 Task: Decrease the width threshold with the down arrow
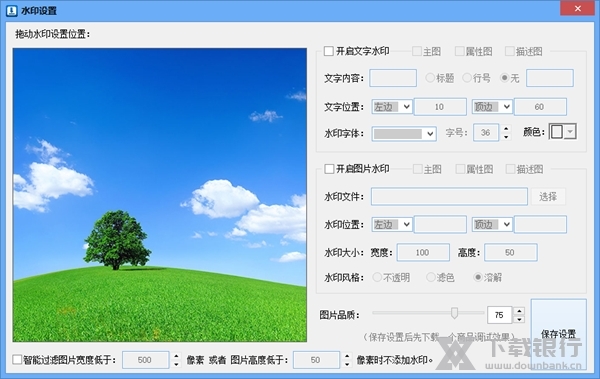click(x=176, y=364)
